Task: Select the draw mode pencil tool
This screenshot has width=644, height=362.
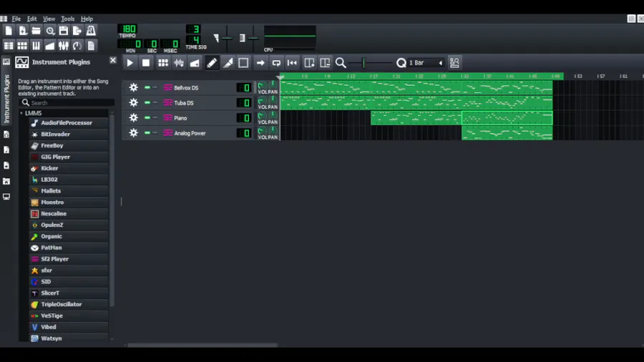Action: 212,63
